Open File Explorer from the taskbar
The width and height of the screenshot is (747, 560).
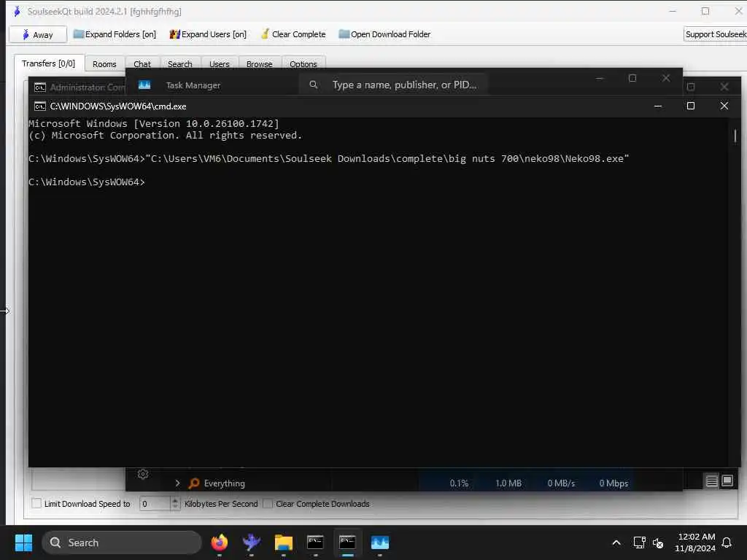pos(284,542)
